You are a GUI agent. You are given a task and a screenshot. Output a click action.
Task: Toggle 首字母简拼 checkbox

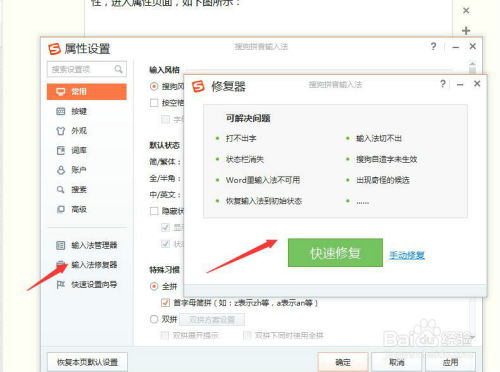pyautogui.click(x=165, y=303)
